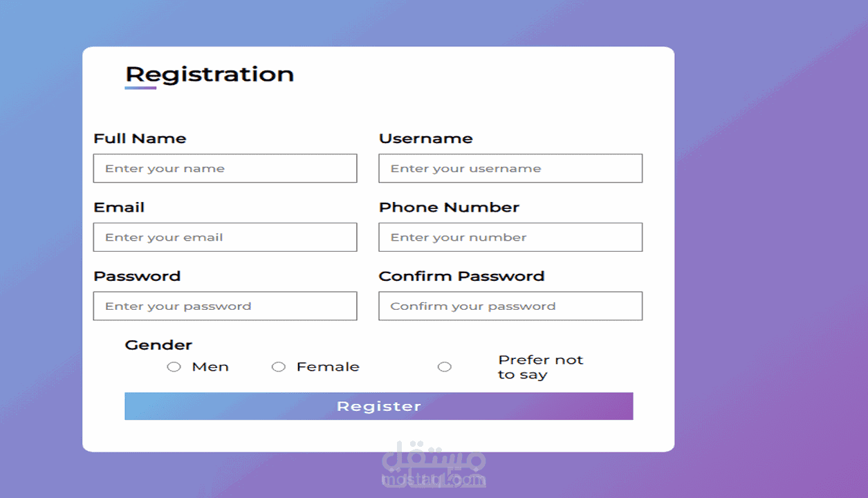Click the Phone Number input field
This screenshot has height=498, width=868.
click(510, 237)
